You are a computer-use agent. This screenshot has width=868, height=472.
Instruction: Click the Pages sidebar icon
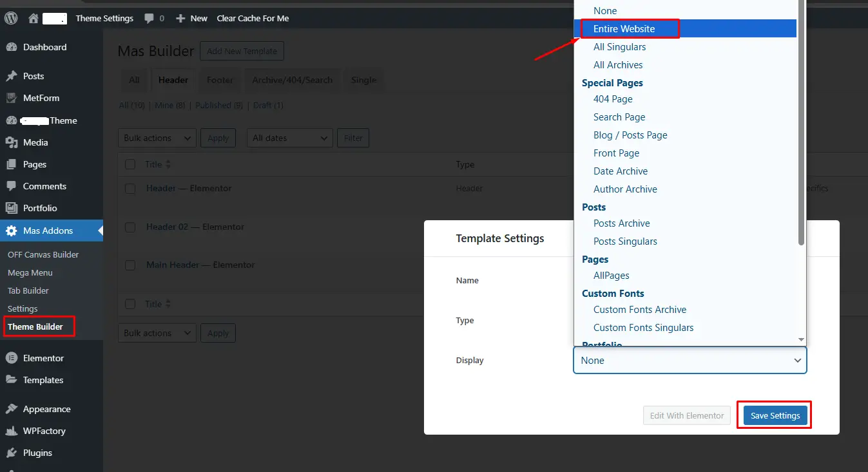pyautogui.click(x=11, y=164)
